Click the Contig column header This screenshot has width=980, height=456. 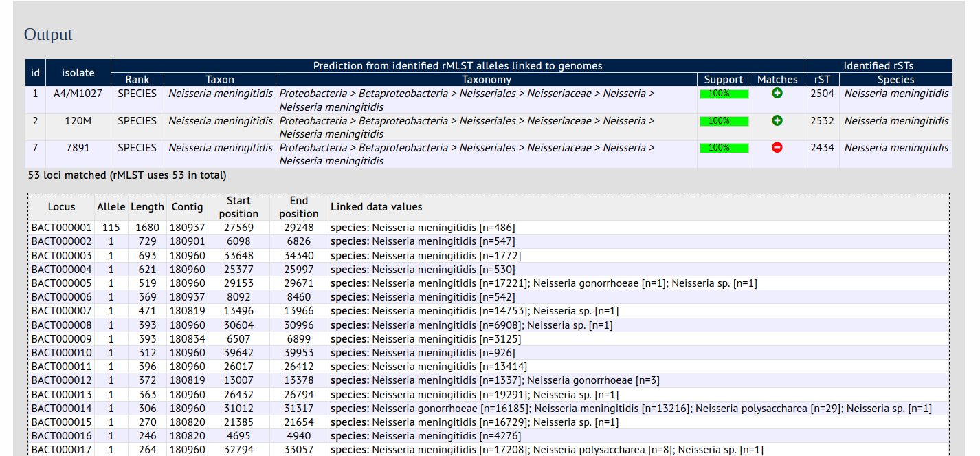pos(187,207)
